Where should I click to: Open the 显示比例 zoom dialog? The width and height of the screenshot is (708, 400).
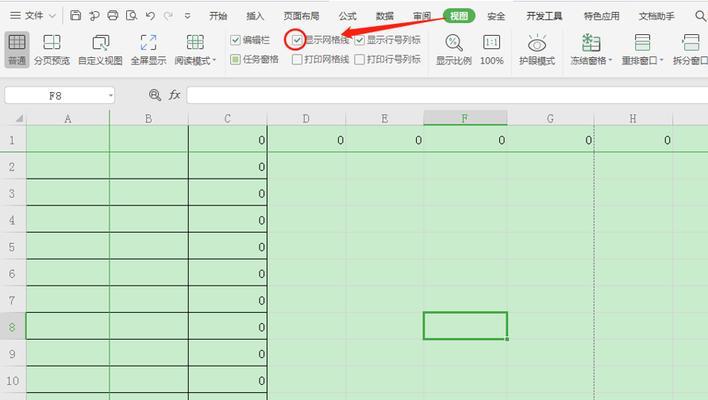pos(454,50)
